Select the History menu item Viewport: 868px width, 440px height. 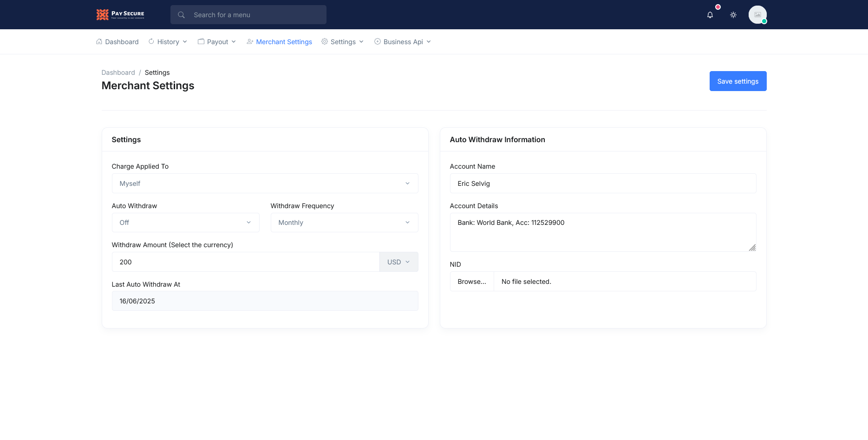coord(168,41)
